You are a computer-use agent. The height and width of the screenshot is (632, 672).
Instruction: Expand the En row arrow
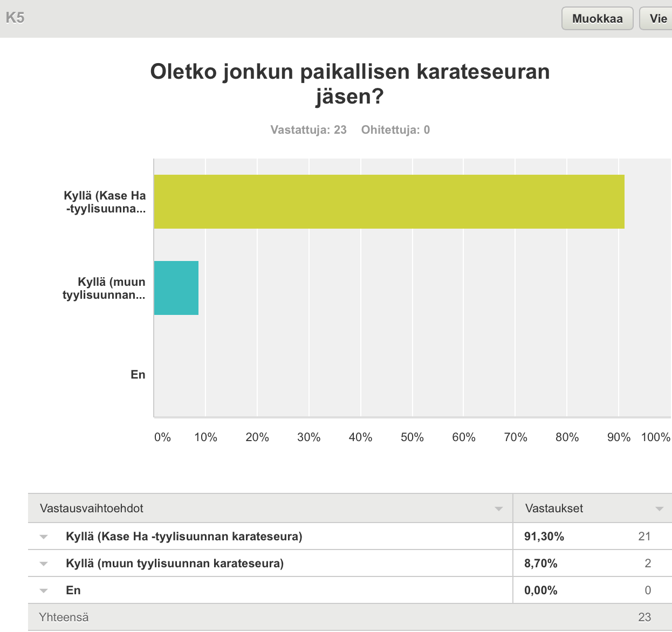[x=44, y=590]
